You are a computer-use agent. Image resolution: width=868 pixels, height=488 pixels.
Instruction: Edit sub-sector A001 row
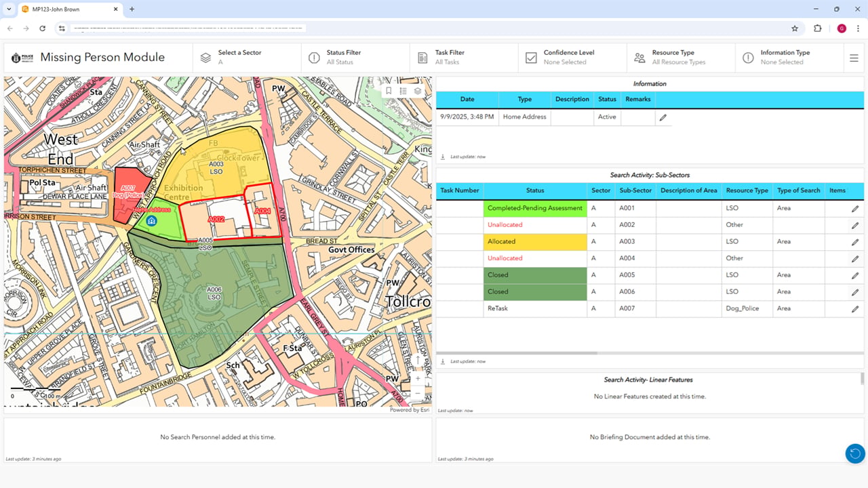point(855,209)
